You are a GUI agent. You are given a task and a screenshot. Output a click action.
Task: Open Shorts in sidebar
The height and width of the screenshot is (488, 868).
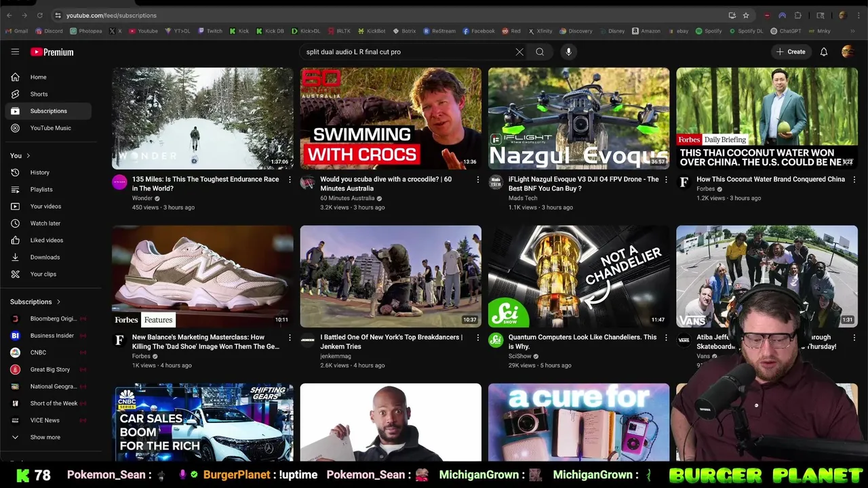[47, 94]
